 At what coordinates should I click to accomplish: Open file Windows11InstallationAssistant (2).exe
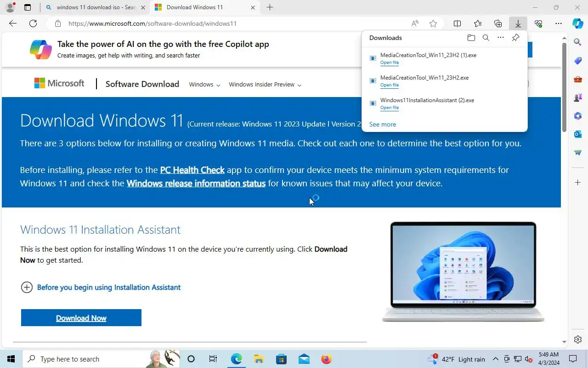(390, 108)
